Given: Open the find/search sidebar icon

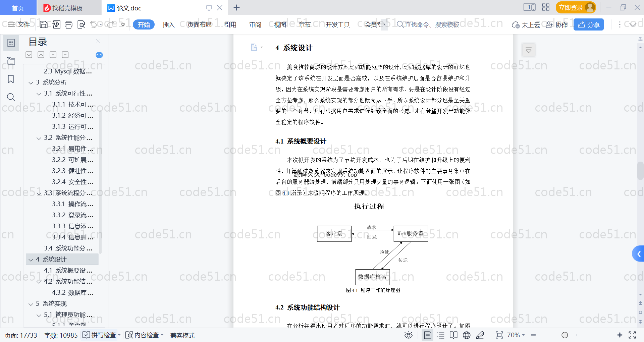Looking at the screenshot, I should 11,97.
